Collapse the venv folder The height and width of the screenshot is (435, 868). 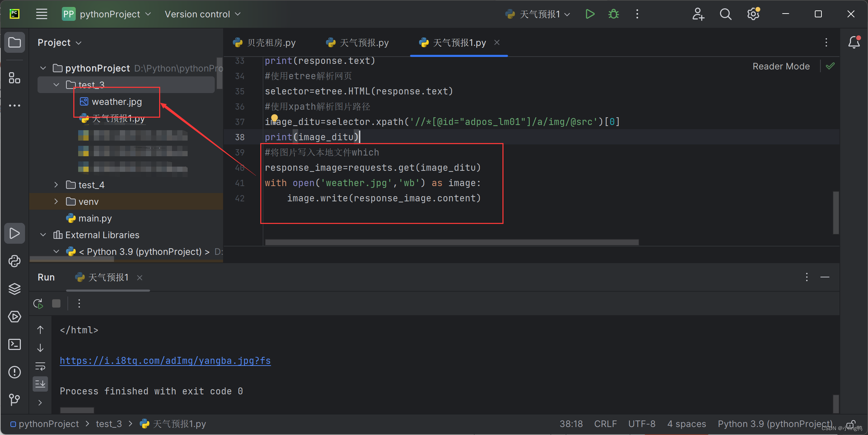[56, 201]
